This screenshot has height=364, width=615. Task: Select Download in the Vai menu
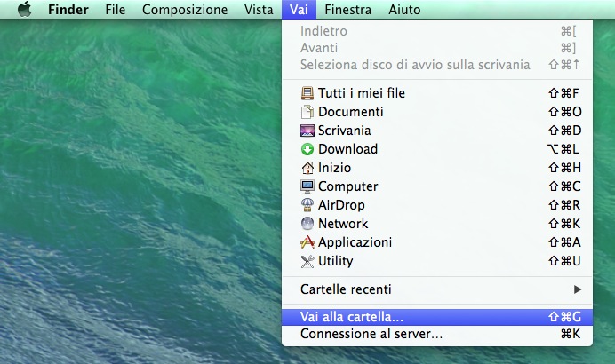click(437, 149)
